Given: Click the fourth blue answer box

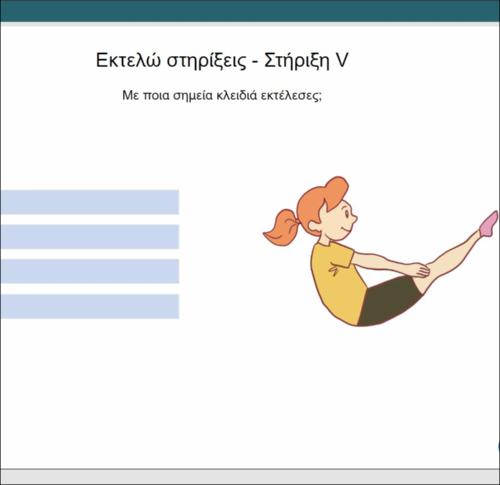Looking at the screenshot, I should [x=90, y=306].
